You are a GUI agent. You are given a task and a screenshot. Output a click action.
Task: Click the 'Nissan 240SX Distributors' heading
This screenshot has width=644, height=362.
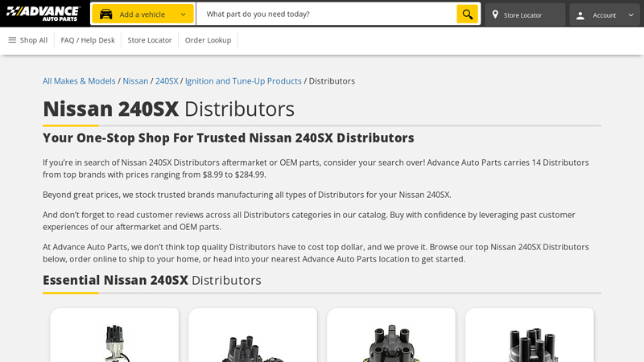tap(168, 109)
